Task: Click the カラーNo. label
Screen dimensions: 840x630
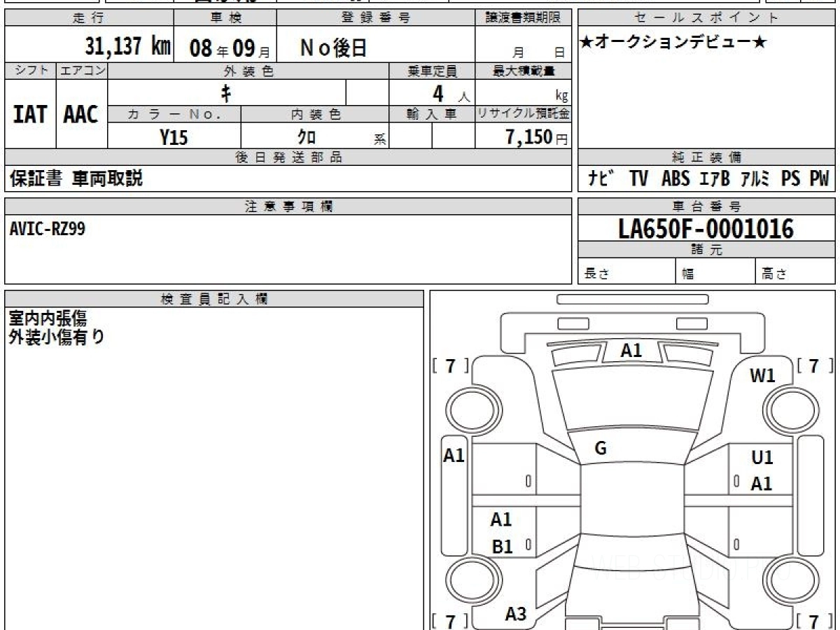Action: coord(174,115)
